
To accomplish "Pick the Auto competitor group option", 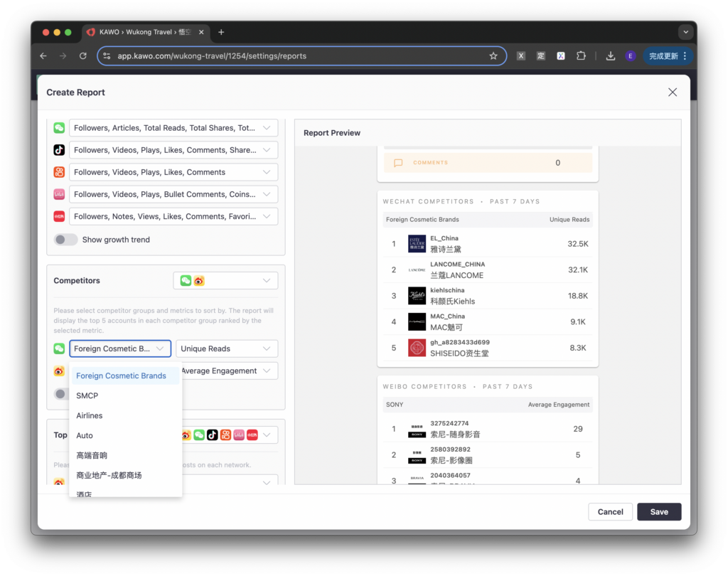I will (x=85, y=435).
